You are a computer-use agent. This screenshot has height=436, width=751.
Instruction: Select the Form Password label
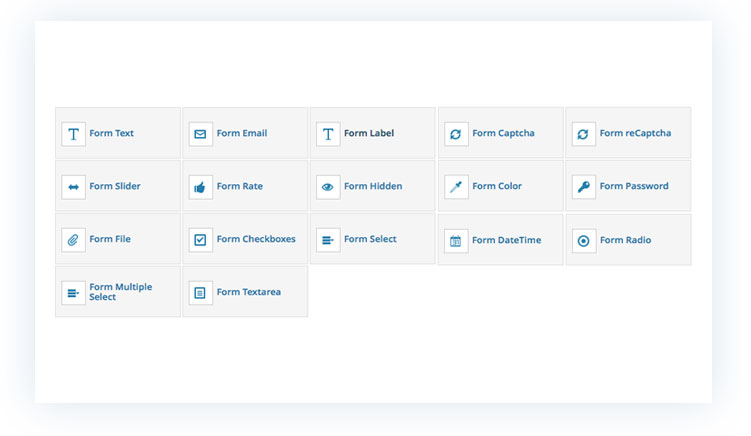(634, 186)
